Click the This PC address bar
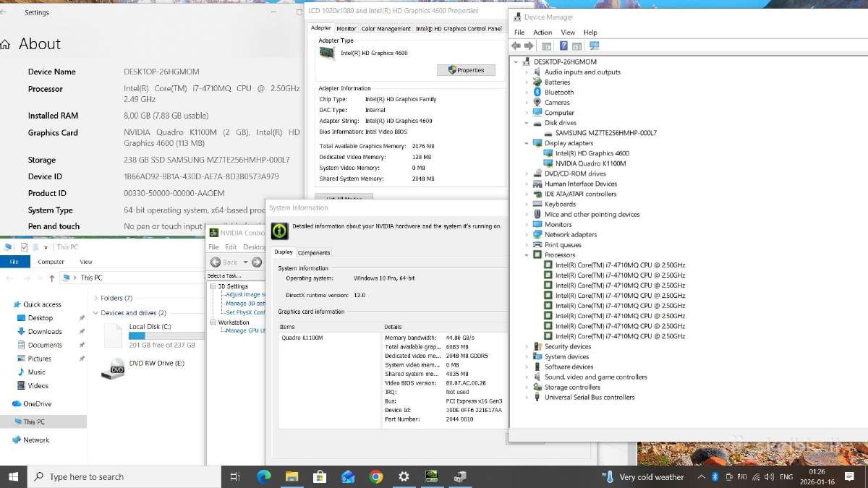The height and width of the screenshot is (488, 868). pos(132,278)
